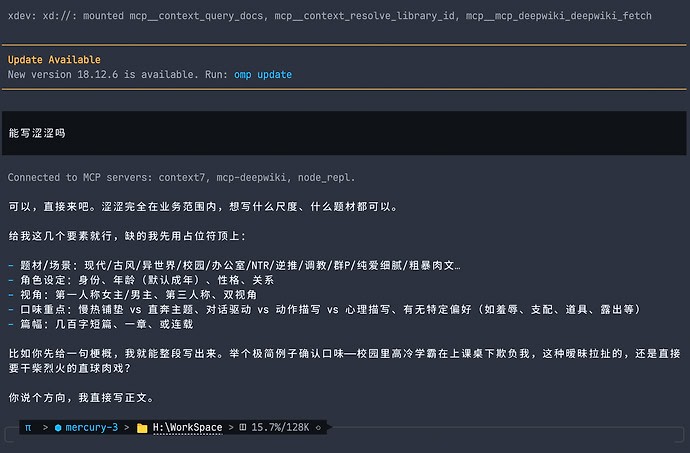Click the line 给我这几个要素就行
Image resolution: width=690 pixels, height=453 pixels.
point(127,236)
